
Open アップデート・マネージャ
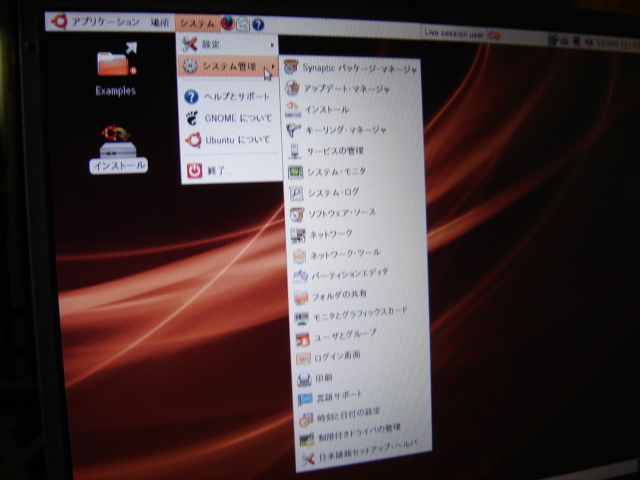pos(352,89)
